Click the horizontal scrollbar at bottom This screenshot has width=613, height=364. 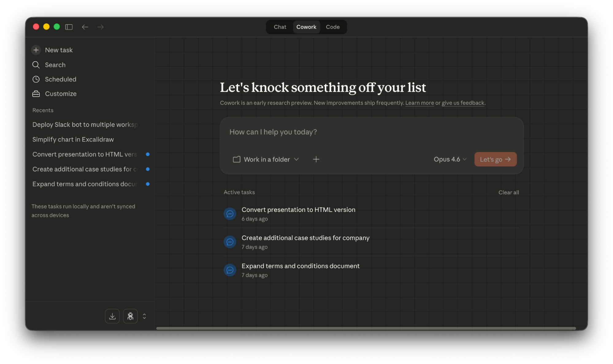[x=366, y=328]
